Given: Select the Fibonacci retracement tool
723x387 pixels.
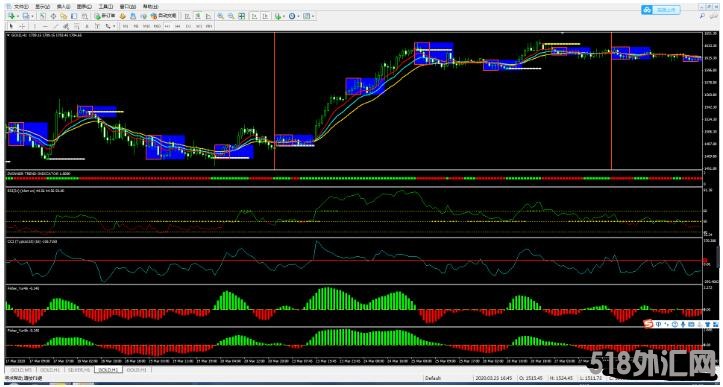Looking at the screenshot, I should point(77,26).
